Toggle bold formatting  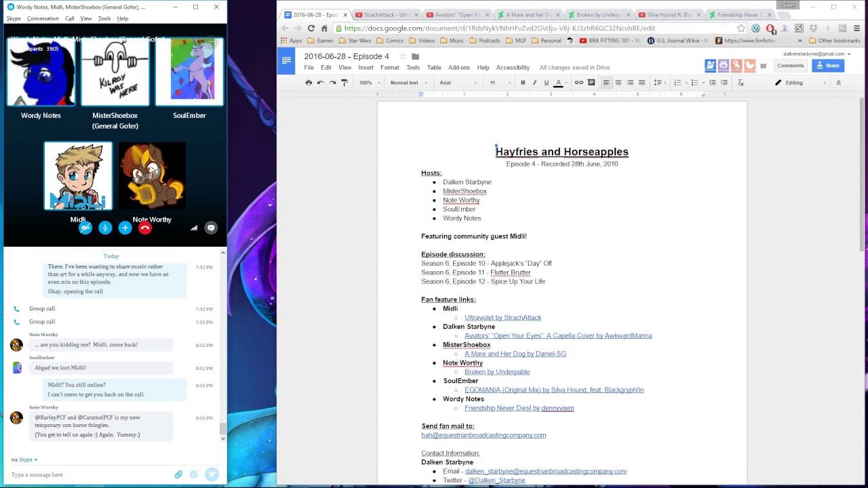tap(523, 83)
